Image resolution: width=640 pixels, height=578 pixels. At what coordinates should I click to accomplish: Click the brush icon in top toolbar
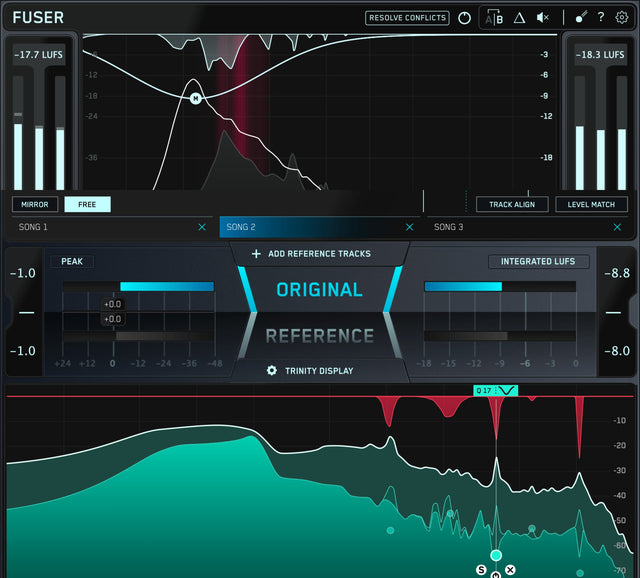tap(581, 18)
